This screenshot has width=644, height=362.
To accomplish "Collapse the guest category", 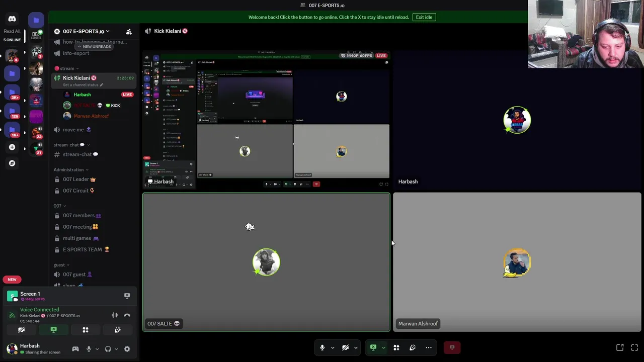I will pyautogui.click(x=61, y=265).
